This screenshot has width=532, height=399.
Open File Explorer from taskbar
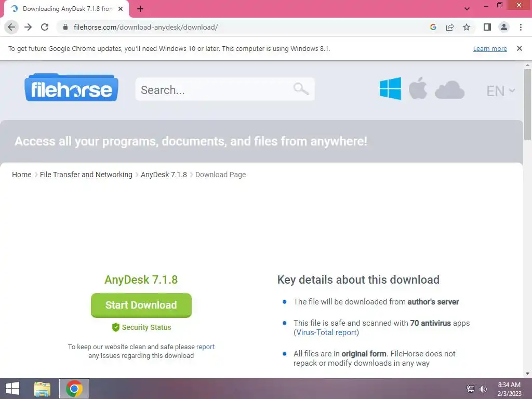pyautogui.click(x=42, y=389)
